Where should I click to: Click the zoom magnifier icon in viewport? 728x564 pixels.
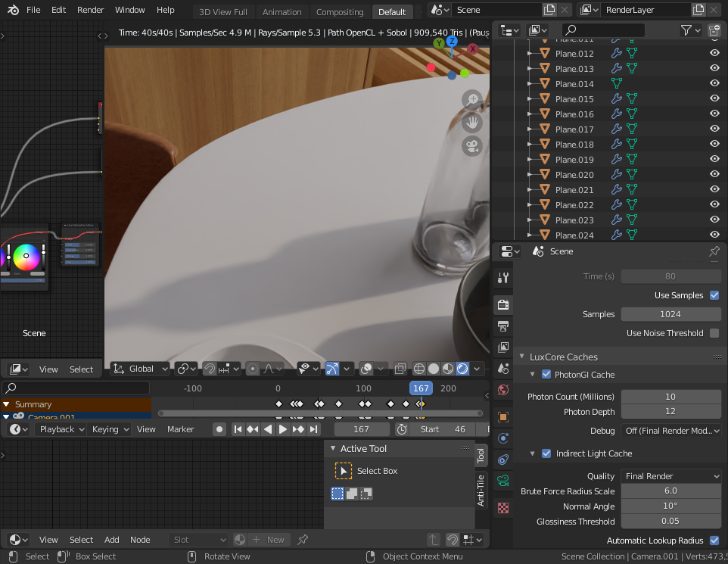472,100
